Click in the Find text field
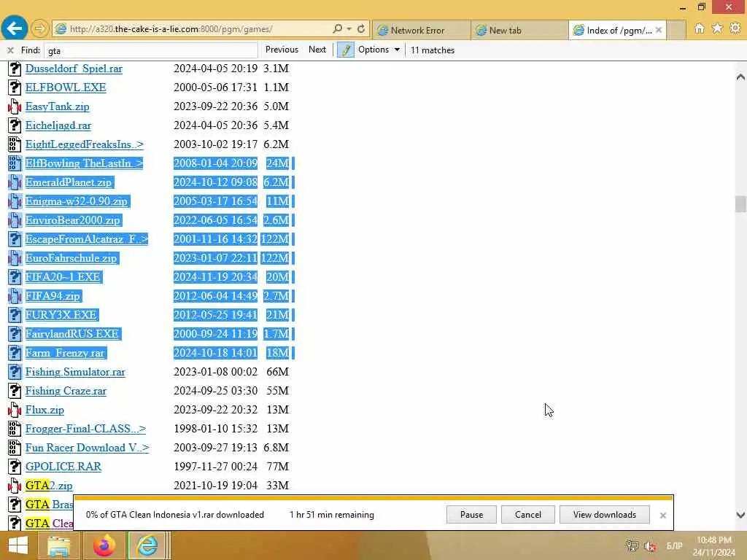Image resolution: width=747 pixels, height=560 pixels. (x=150, y=50)
